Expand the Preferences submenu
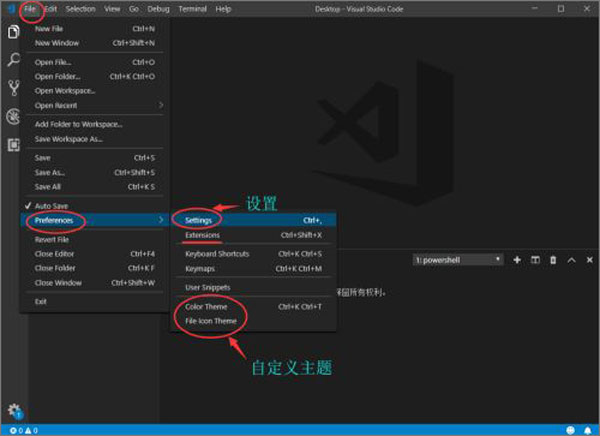 95,220
